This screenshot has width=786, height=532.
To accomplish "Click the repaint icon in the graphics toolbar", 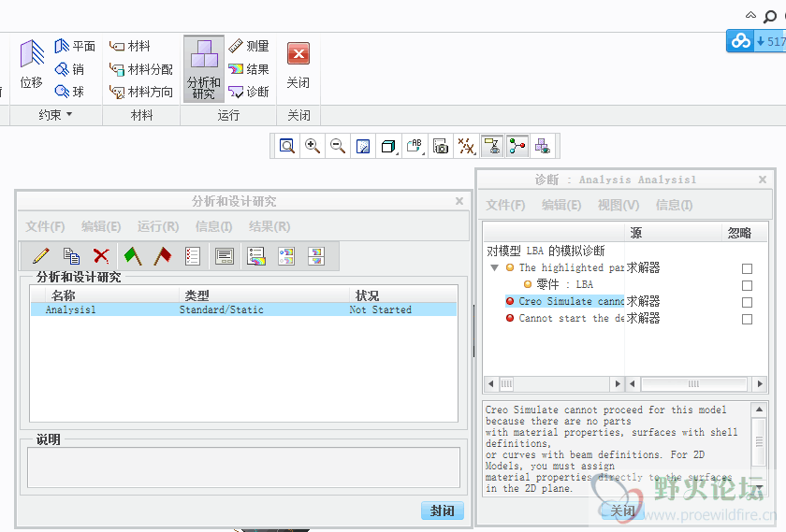I will (363, 146).
